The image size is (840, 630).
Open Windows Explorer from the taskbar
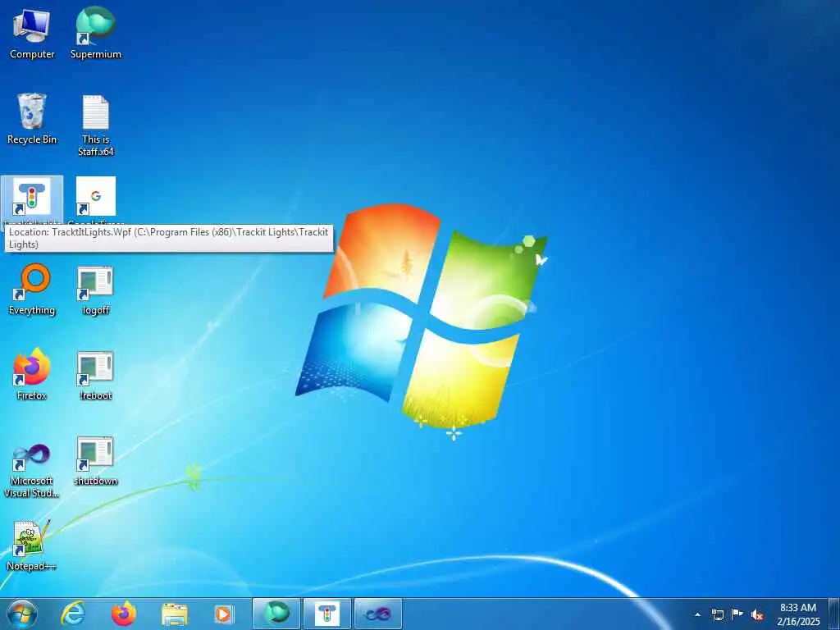[175, 614]
